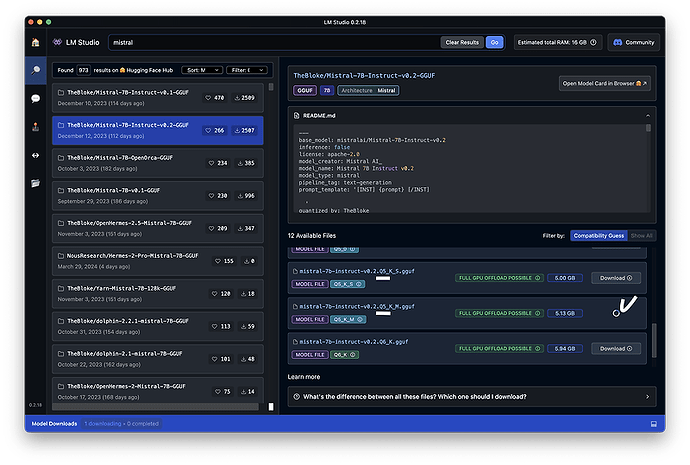Click the offload info icon in Q5_K_S row
Viewport: 690px width, 465px height.
(x=537, y=278)
